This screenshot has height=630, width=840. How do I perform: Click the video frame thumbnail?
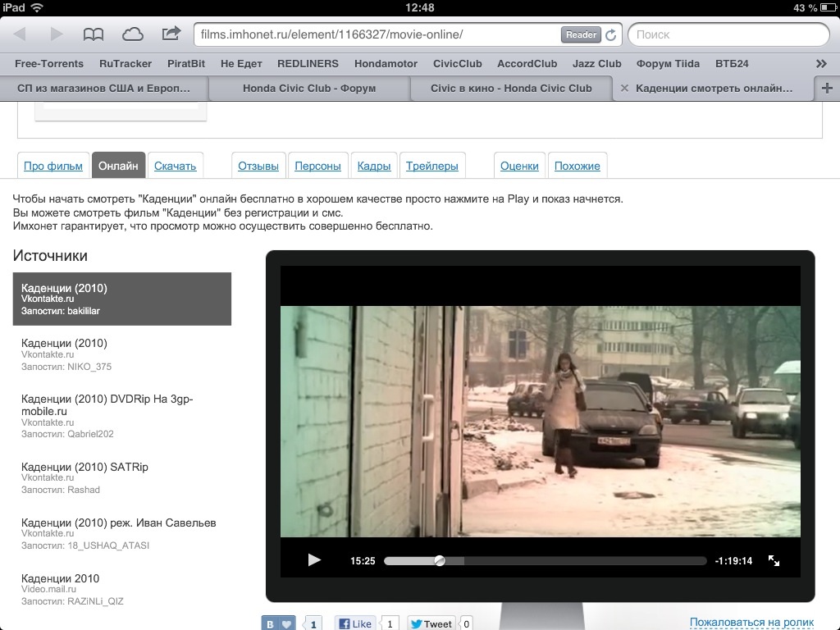(541, 421)
